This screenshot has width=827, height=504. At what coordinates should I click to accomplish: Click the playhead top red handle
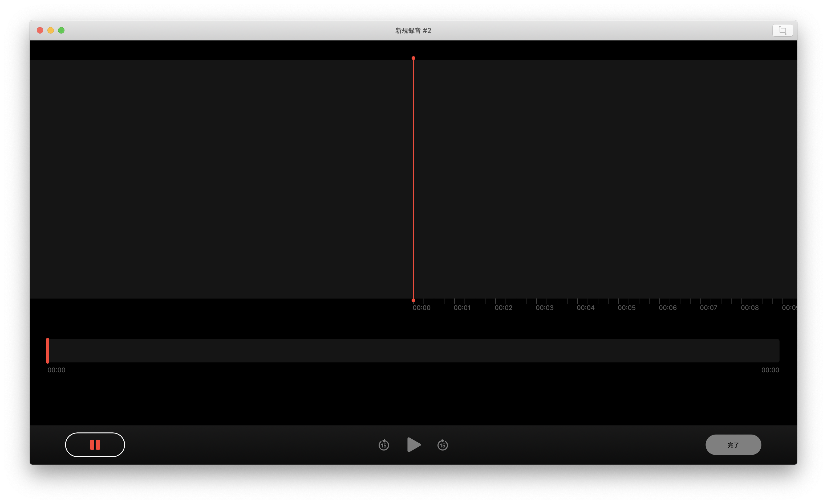pos(413,58)
